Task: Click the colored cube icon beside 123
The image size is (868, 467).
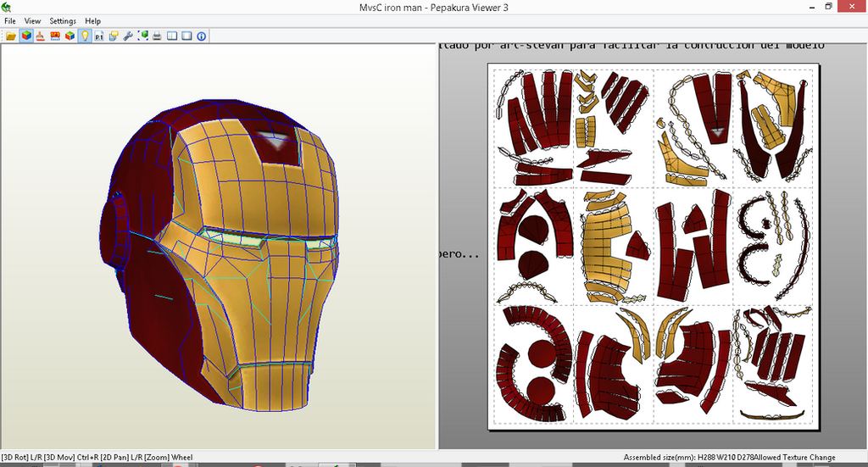Action: coord(70,36)
